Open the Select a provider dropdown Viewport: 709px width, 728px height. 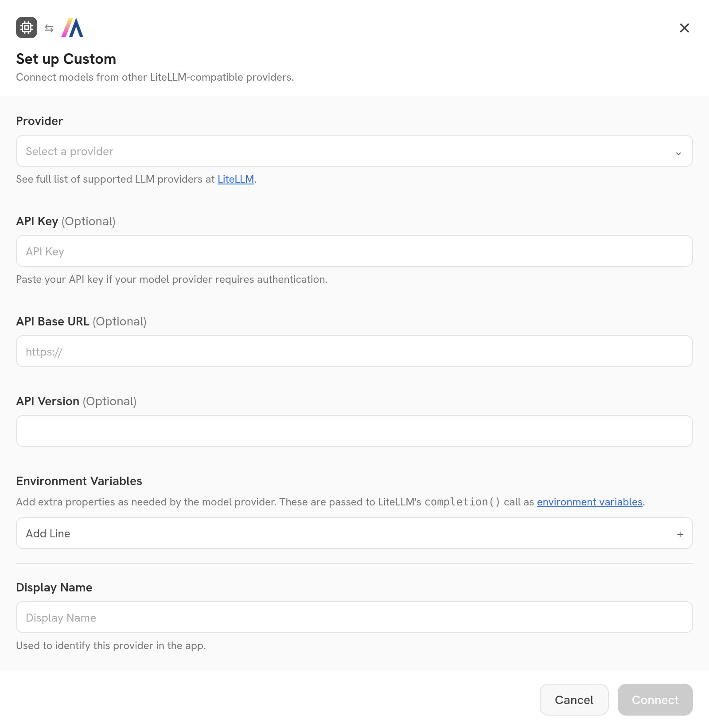point(354,151)
